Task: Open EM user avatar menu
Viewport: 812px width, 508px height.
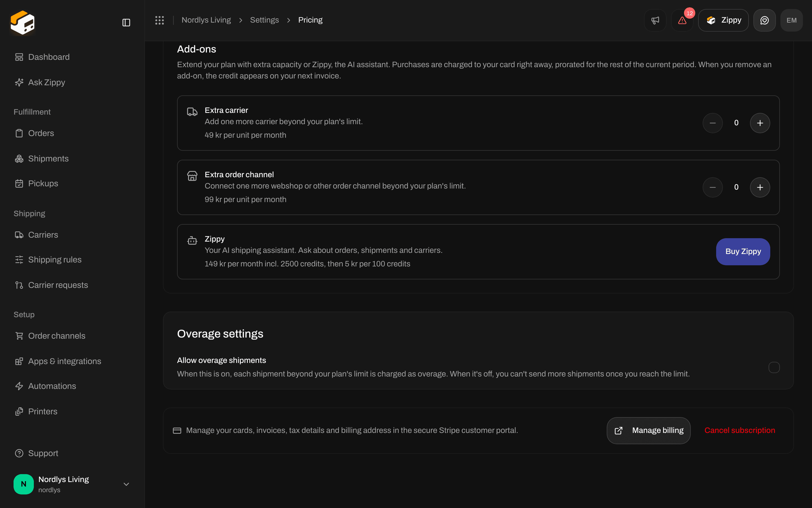Action: point(791,20)
